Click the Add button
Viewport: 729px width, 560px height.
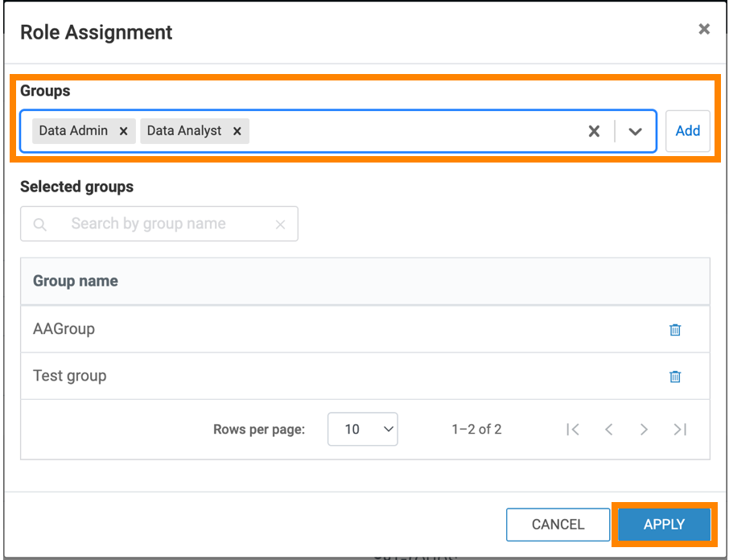[687, 131]
